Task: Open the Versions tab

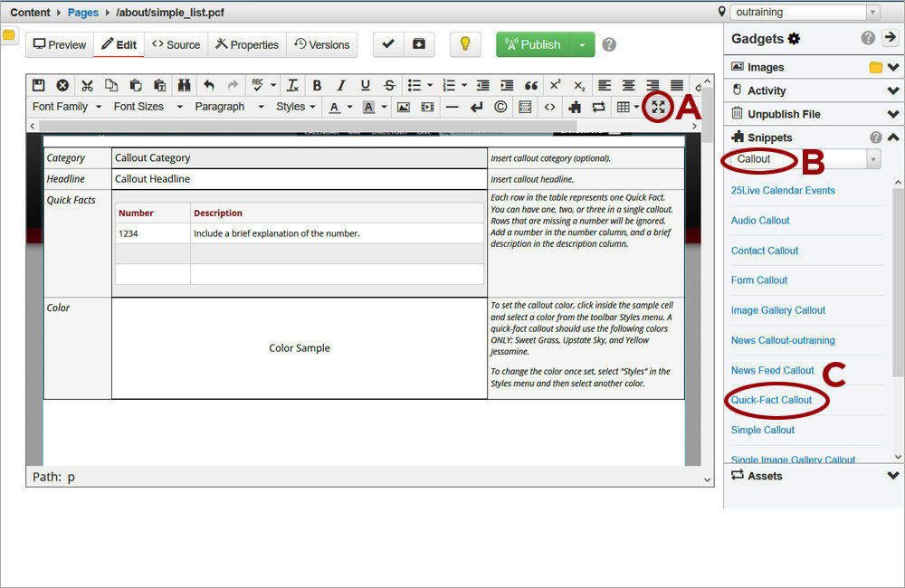Action: pyautogui.click(x=322, y=44)
